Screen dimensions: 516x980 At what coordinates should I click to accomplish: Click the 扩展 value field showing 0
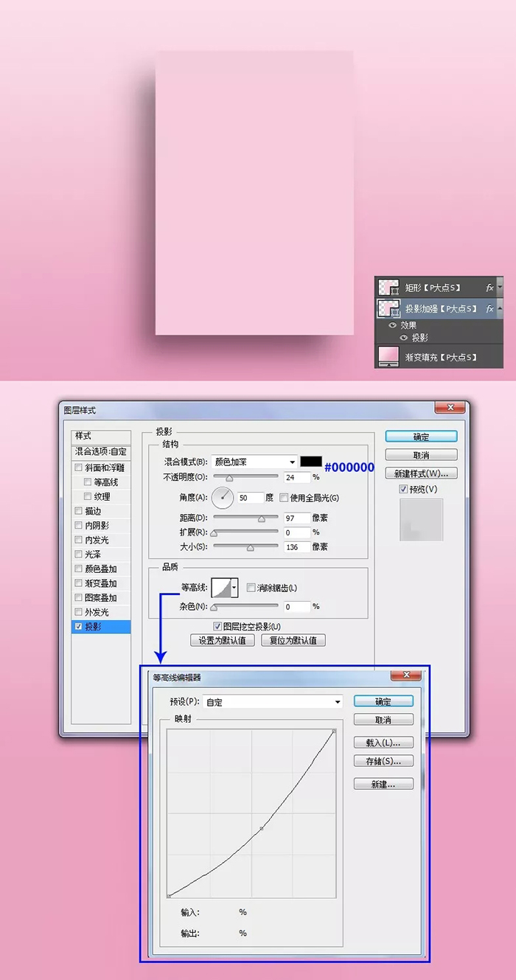tap(296, 532)
